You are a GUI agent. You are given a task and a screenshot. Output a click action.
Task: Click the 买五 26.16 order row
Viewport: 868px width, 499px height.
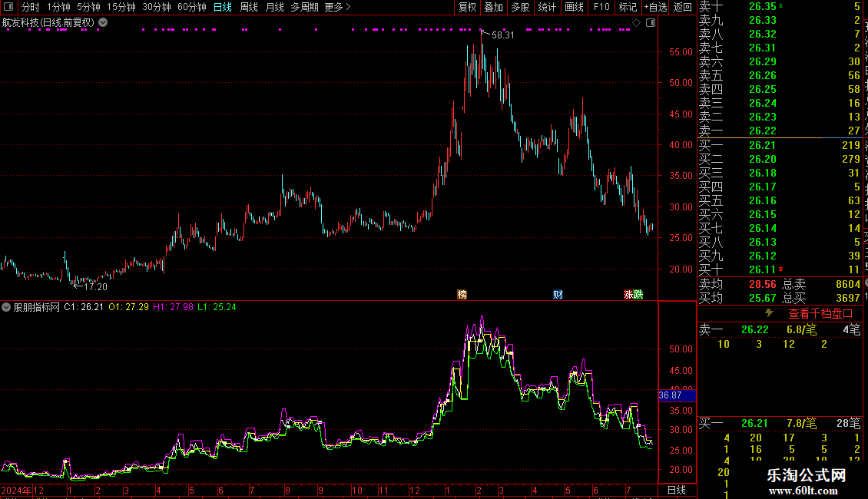pos(780,201)
